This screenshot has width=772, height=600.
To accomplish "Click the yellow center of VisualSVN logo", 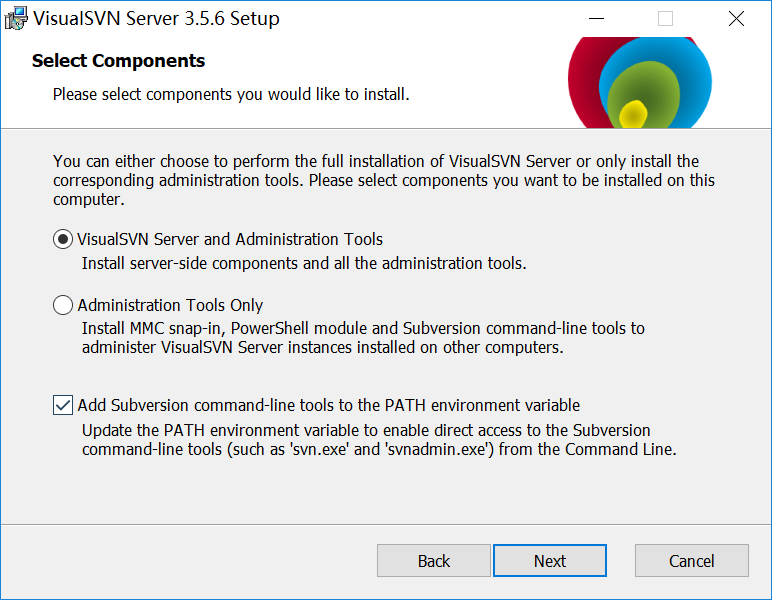I will tap(632, 114).
